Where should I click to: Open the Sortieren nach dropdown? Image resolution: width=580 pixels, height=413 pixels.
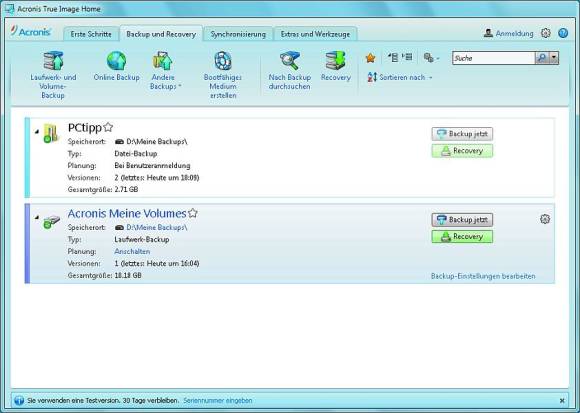coord(400,77)
